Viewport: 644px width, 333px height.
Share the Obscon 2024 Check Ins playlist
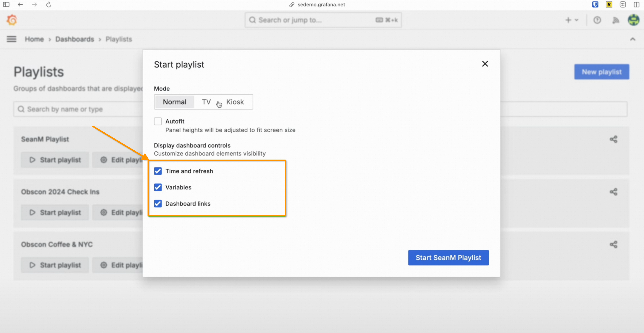(613, 192)
